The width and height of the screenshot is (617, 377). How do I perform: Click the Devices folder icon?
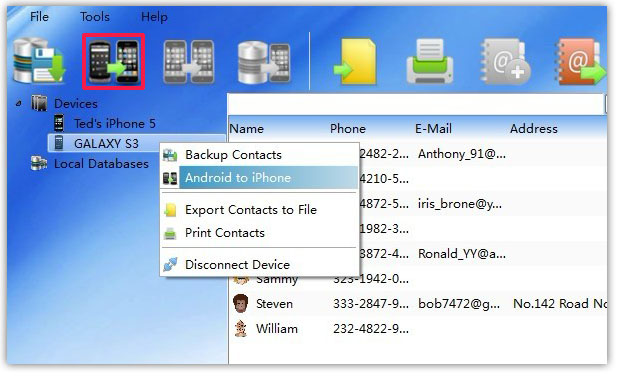[x=39, y=103]
